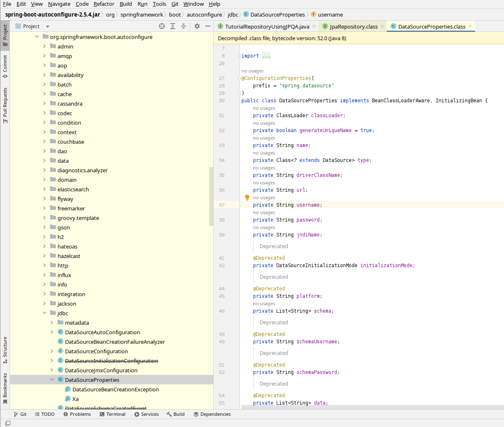Viewport: 504px width, 427px height.
Task: Open Project panel settings gear
Action: (x=197, y=26)
